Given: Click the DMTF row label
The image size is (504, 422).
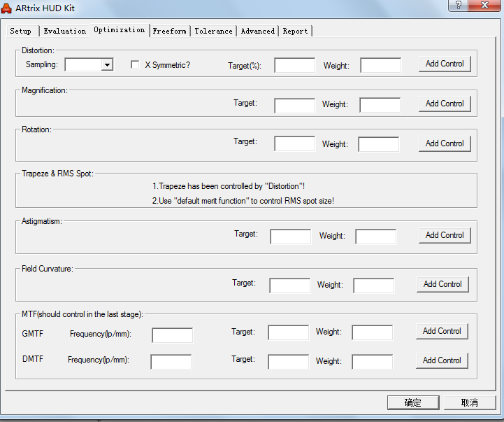Looking at the screenshot, I should coord(33,359).
